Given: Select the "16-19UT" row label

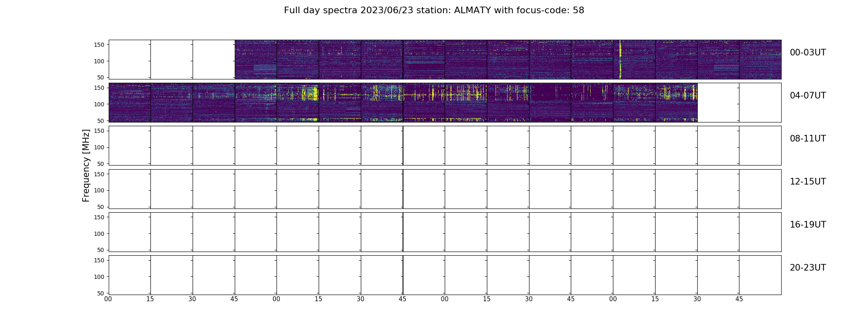Looking at the screenshot, I should (808, 225).
